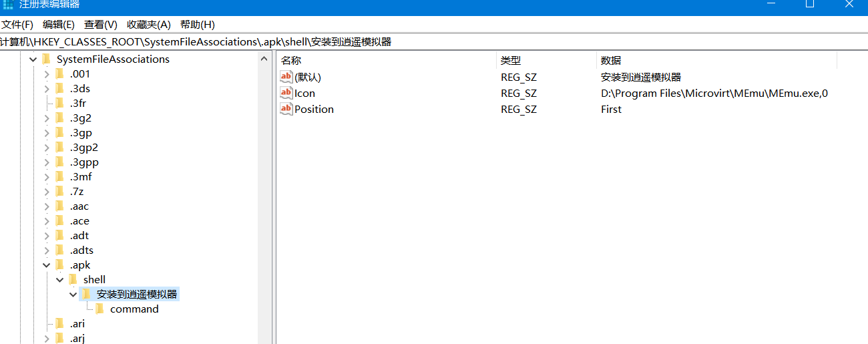
Task: Expand the .3ds key node
Action: tap(46, 89)
